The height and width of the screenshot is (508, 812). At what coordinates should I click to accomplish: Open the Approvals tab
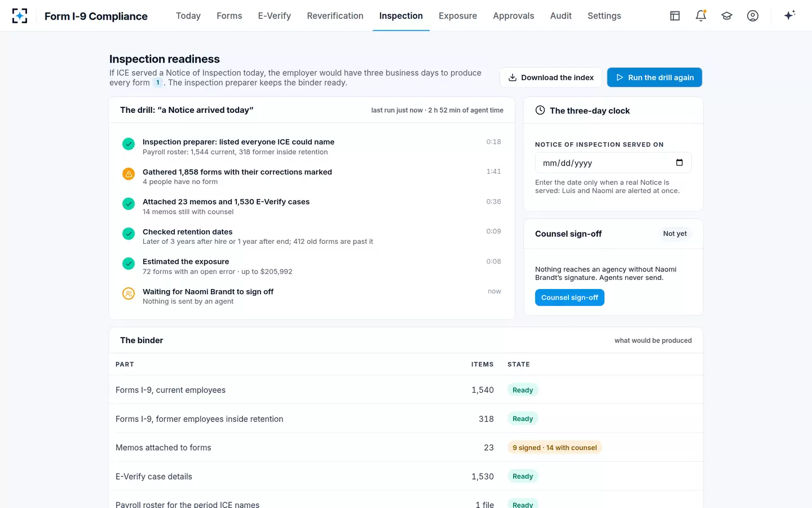513,16
